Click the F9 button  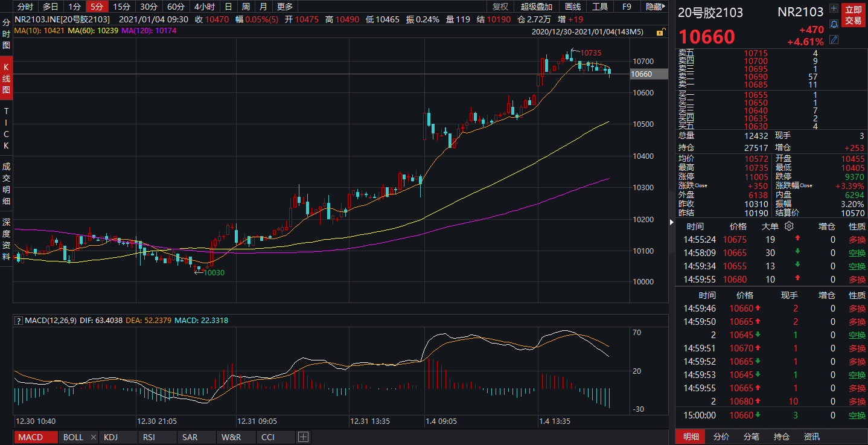point(627,7)
